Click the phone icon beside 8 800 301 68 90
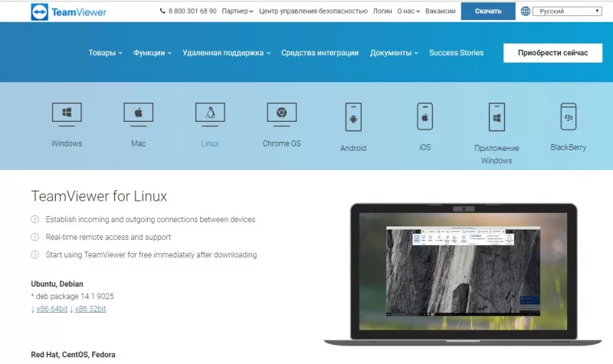This screenshot has height=364, width=613. click(162, 11)
